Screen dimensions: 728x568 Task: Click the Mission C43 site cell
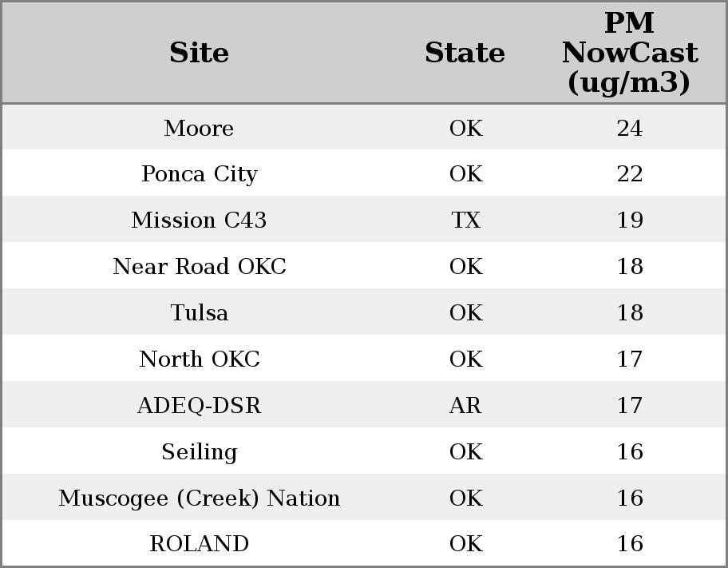click(x=199, y=220)
